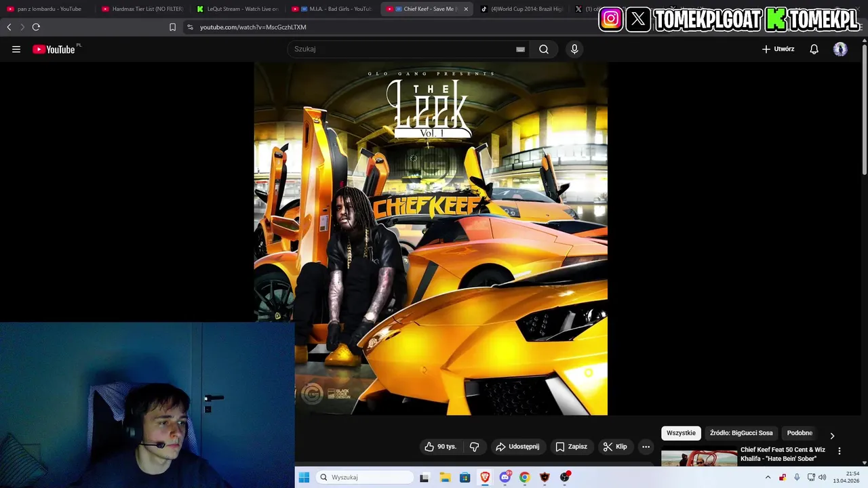Viewport: 868px width, 488px height.
Task: Launch File Explorer from the taskbar
Action: pos(445,477)
